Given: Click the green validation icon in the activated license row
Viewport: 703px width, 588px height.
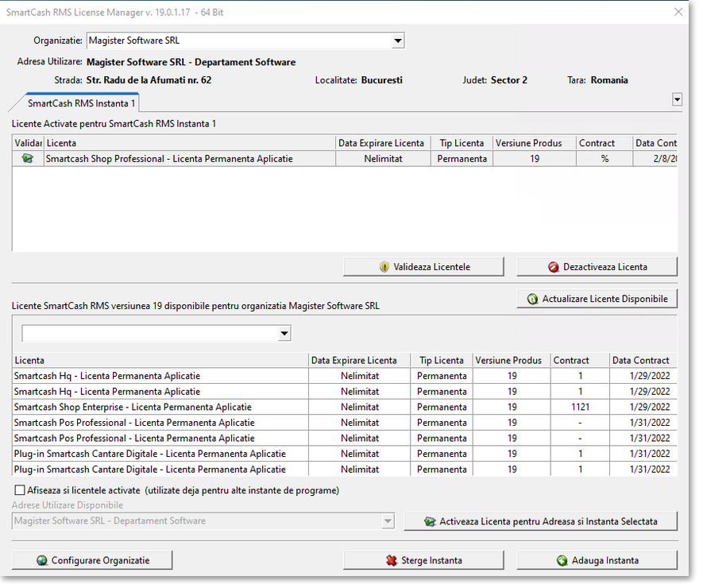Looking at the screenshot, I should [x=27, y=159].
